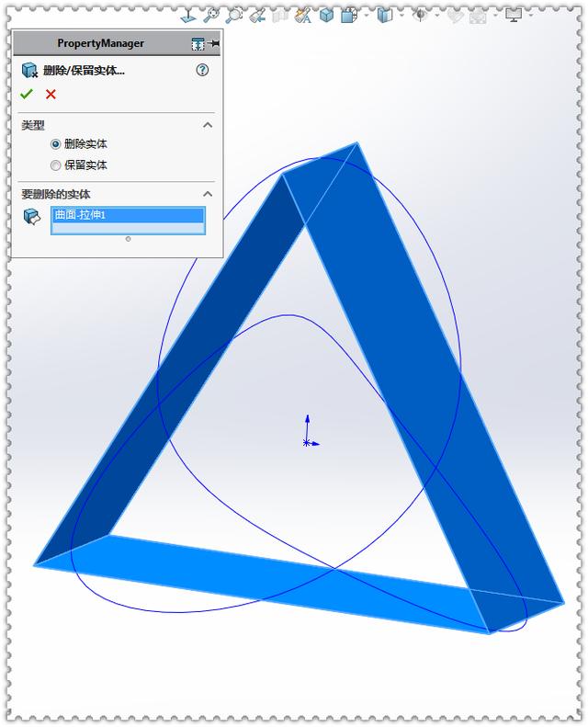Screen dimensions: 588x727
Task: Open the Edit Appearance dropdown arrow
Action: (437, 16)
